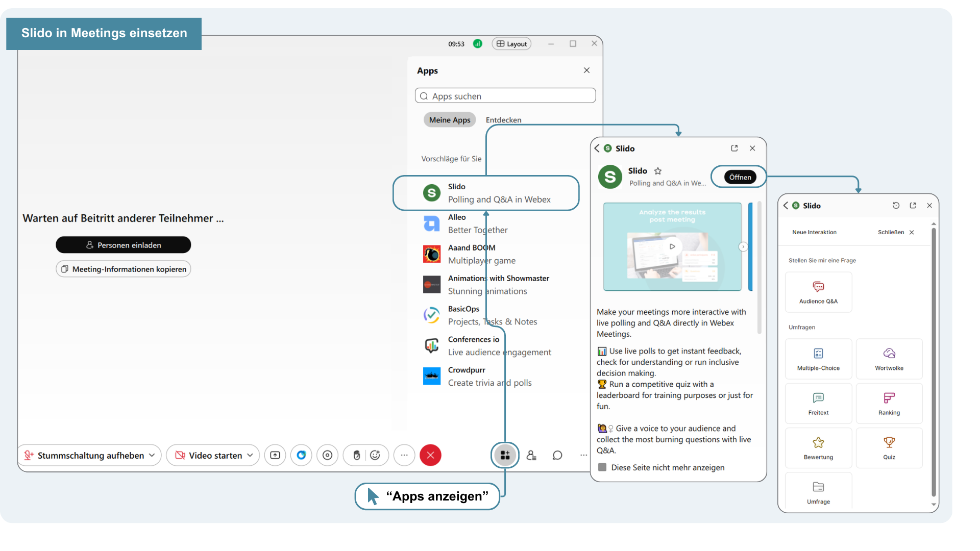Create a Quiz
The image size is (980, 551).
coord(889,448)
